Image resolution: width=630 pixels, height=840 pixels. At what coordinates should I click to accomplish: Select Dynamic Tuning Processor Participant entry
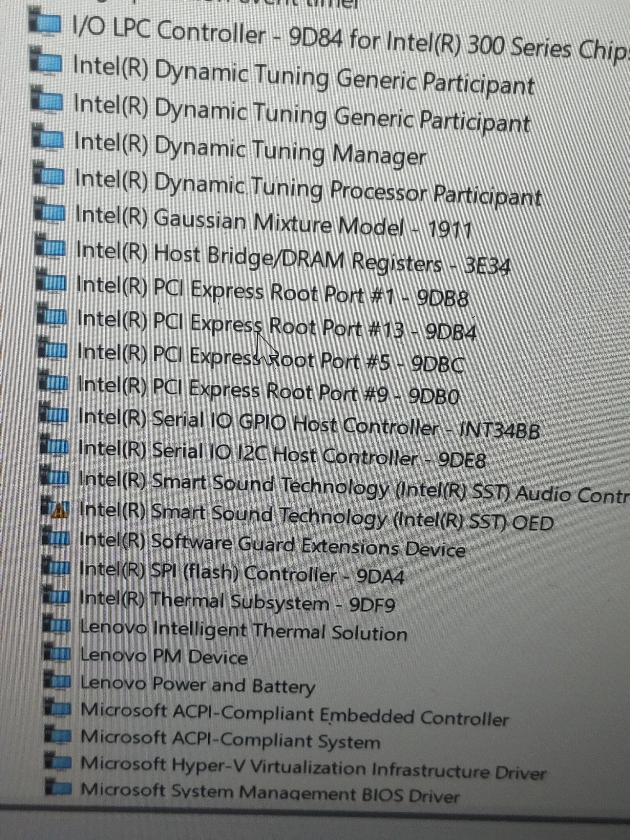tap(308, 188)
